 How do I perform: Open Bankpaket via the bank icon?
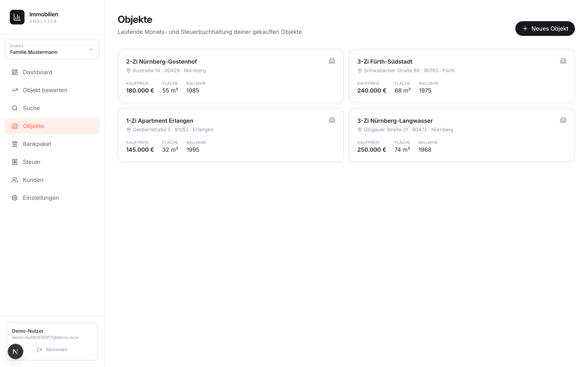(14, 144)
